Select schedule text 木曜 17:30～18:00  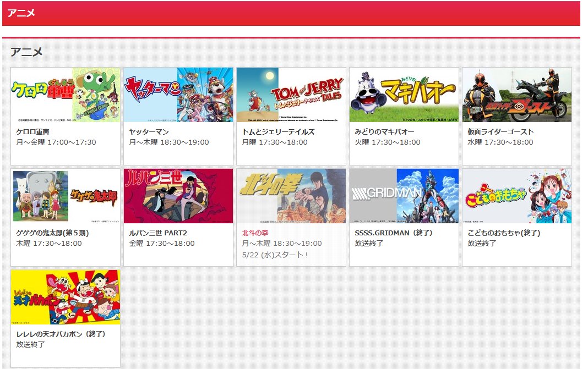pos(49,244)
